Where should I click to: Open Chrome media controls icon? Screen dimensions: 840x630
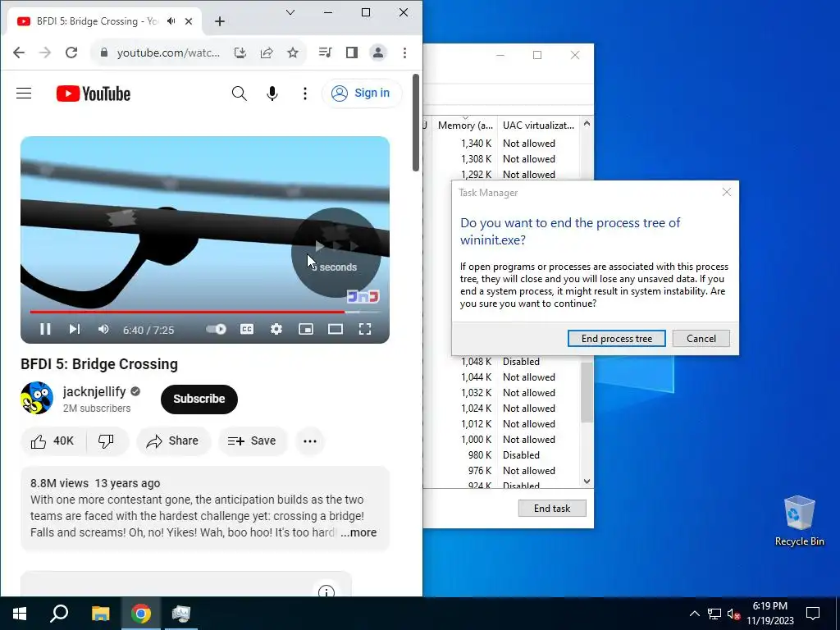point(325,52)
